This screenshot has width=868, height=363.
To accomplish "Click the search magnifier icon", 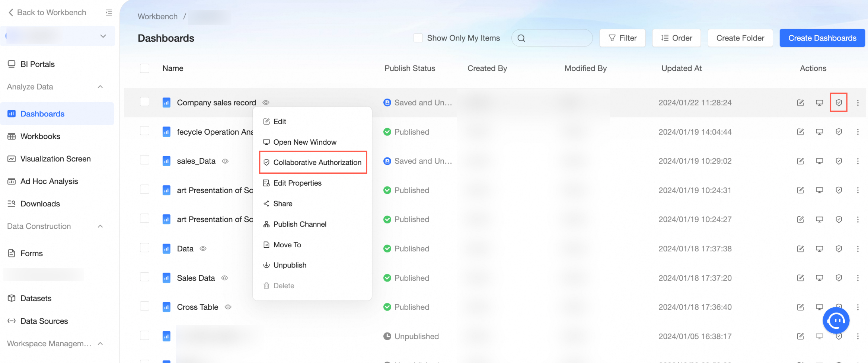I will point(521,38).
